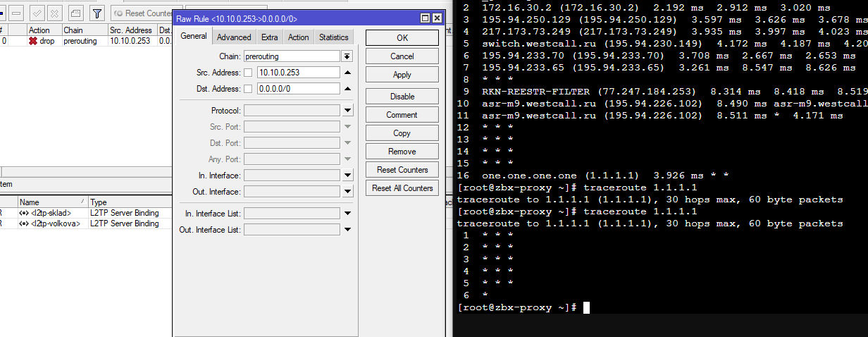The image size is (868, 337).
Task: Edit the Src. Address field 10.10.0.253
Action: pos(299,73)
